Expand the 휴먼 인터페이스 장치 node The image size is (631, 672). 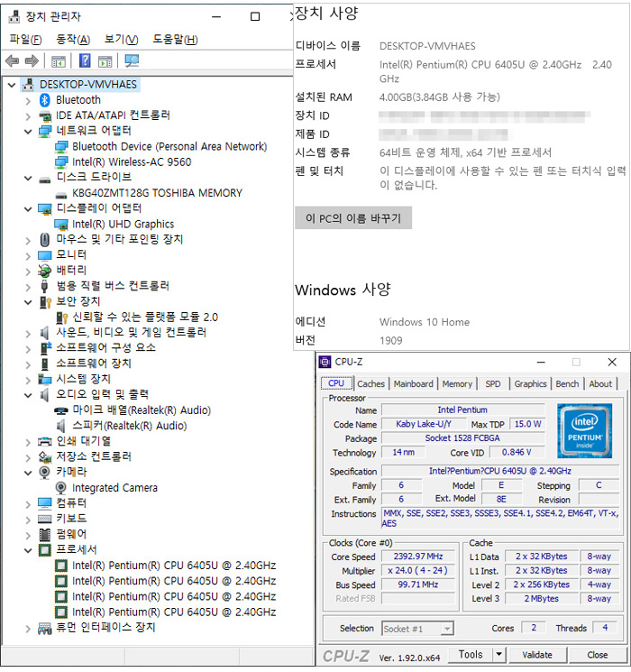click(x=28, y=629)
